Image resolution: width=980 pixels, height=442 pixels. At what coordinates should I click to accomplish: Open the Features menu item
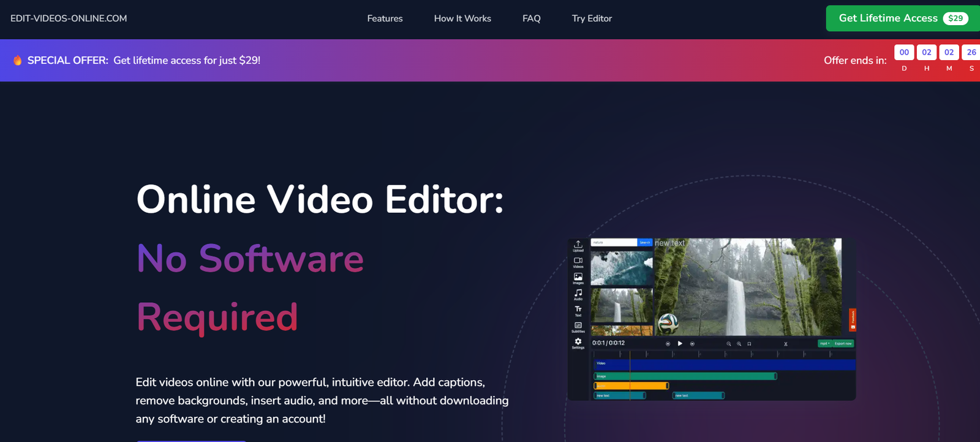coord(385,18)
